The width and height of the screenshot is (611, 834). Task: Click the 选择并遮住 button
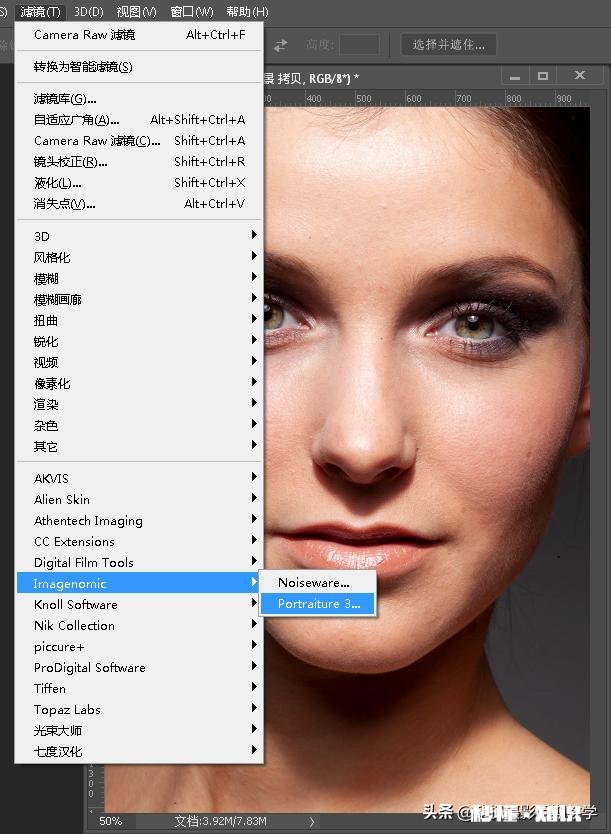point(449,44)
